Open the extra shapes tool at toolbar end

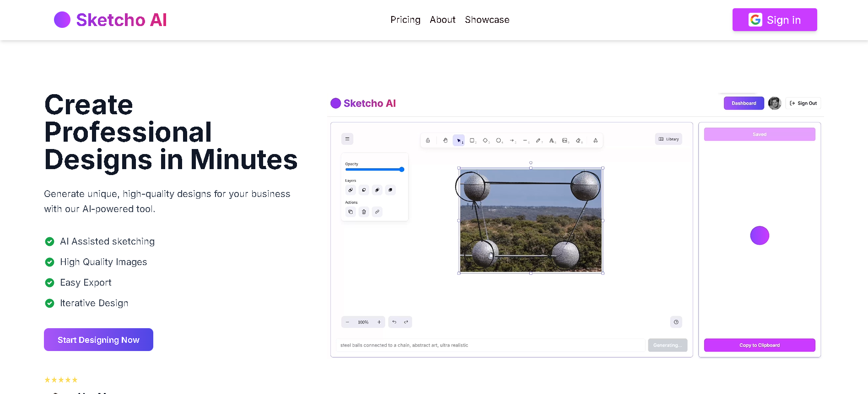(x=595, y=140)
